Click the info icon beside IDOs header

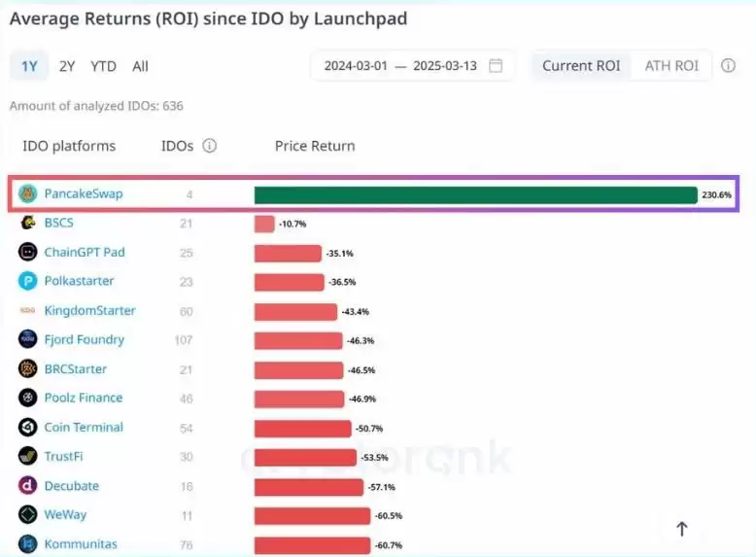coord(209,146)
